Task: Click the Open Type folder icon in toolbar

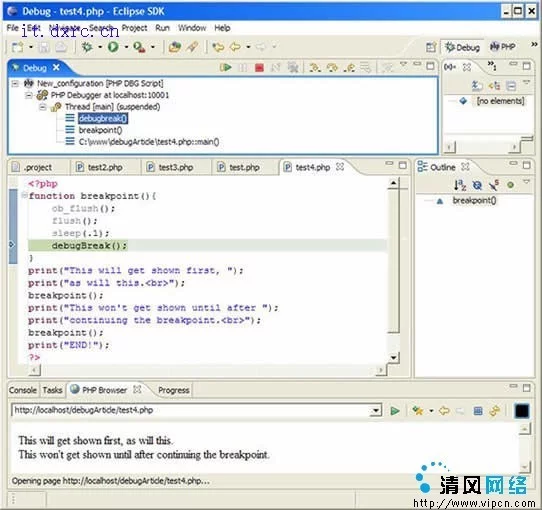Action: pos(175,47)
